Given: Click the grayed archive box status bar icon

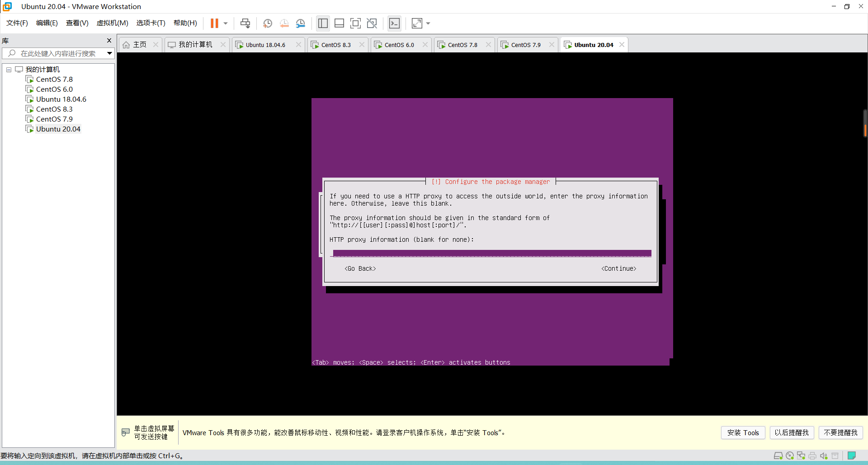Looking at the screenshot, I should pos(835,456).
